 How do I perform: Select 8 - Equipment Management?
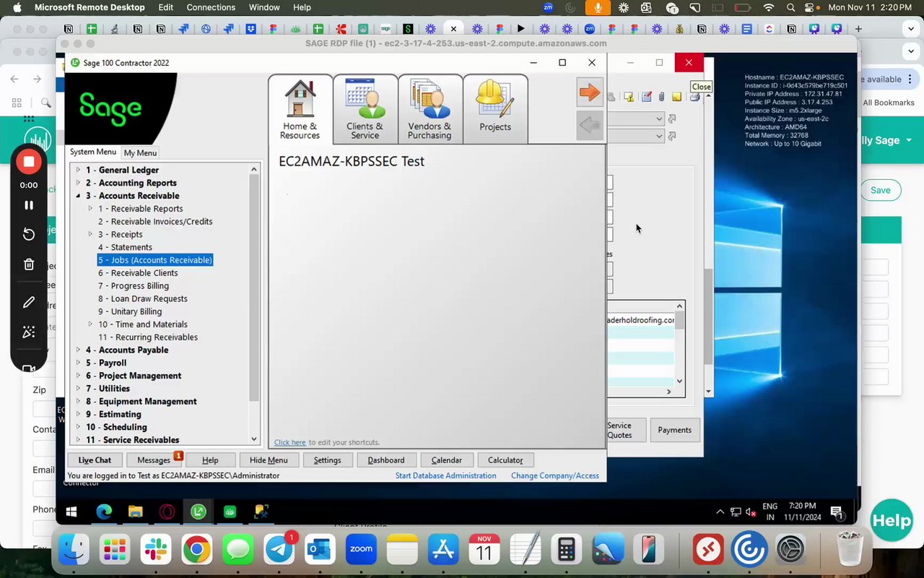141,402
